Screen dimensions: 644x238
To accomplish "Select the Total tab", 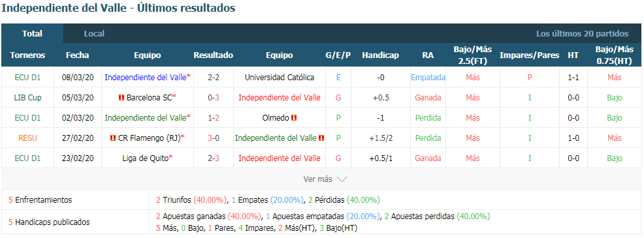I will 33,34.
